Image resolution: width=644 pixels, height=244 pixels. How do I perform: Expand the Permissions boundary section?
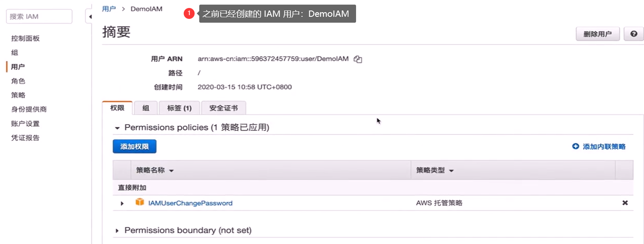click(117, 231)
